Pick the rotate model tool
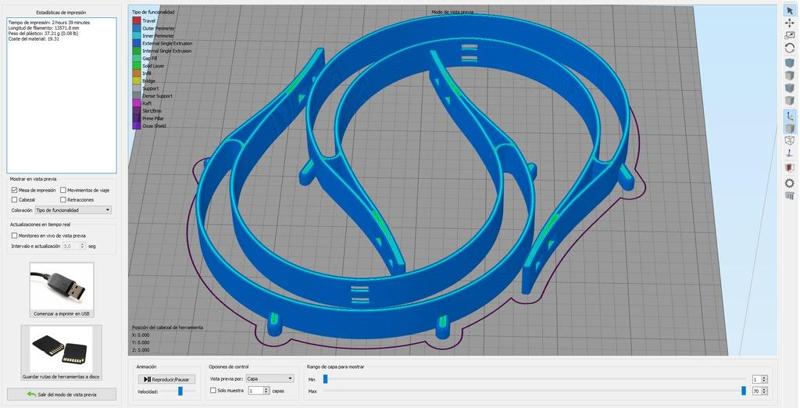This screenshot has width=800, height=408. (x=789, y=48)
